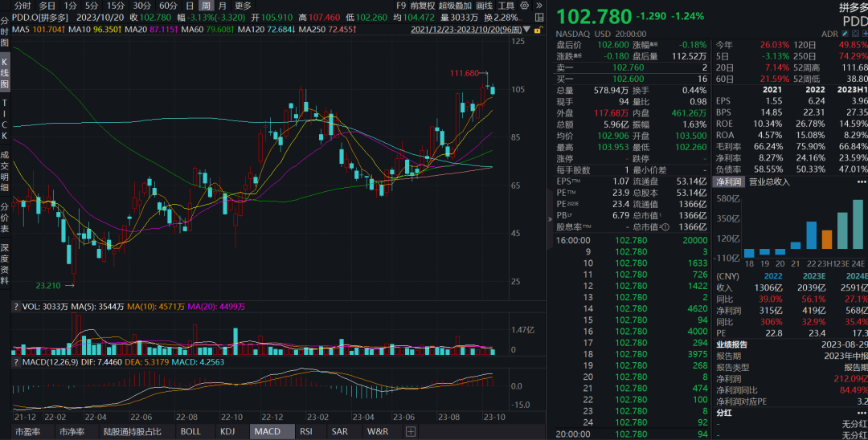Open TICK sidebar tab
Viewport: 868px width, 440px height.
click(5, 120)
